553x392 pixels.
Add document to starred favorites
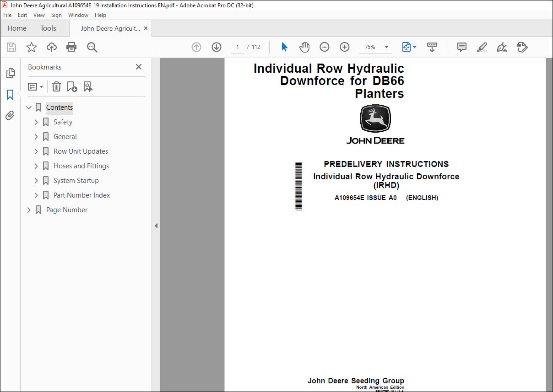point(31,47)
